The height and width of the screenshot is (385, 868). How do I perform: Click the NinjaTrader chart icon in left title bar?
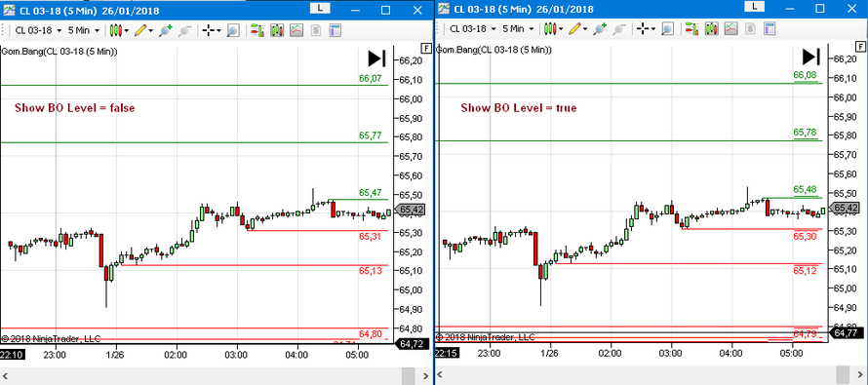coord(9,10)
